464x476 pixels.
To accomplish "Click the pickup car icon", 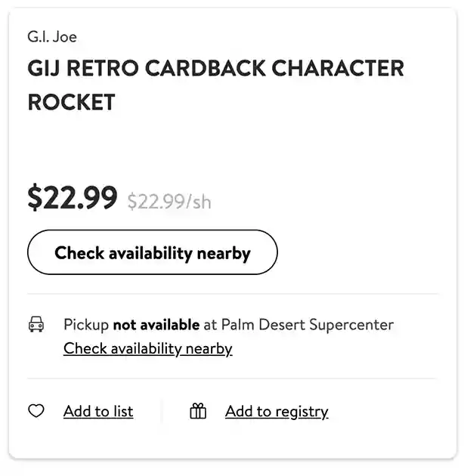I will 36,325.
